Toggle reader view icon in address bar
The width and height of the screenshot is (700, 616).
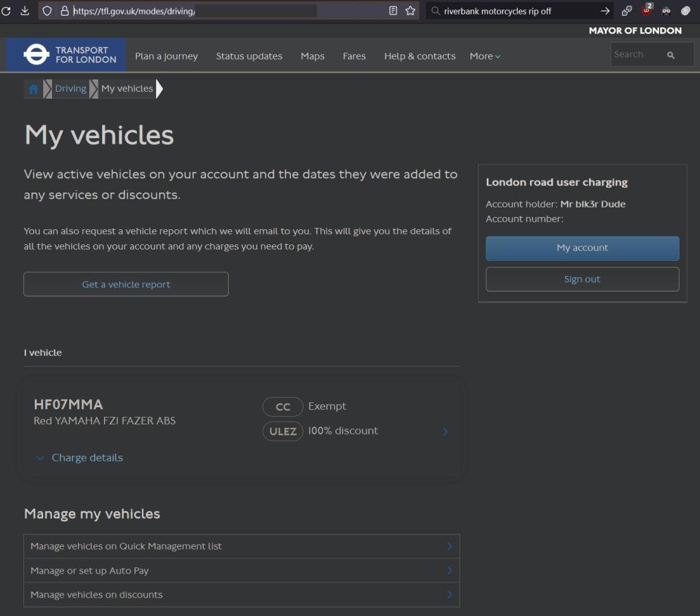393,10
